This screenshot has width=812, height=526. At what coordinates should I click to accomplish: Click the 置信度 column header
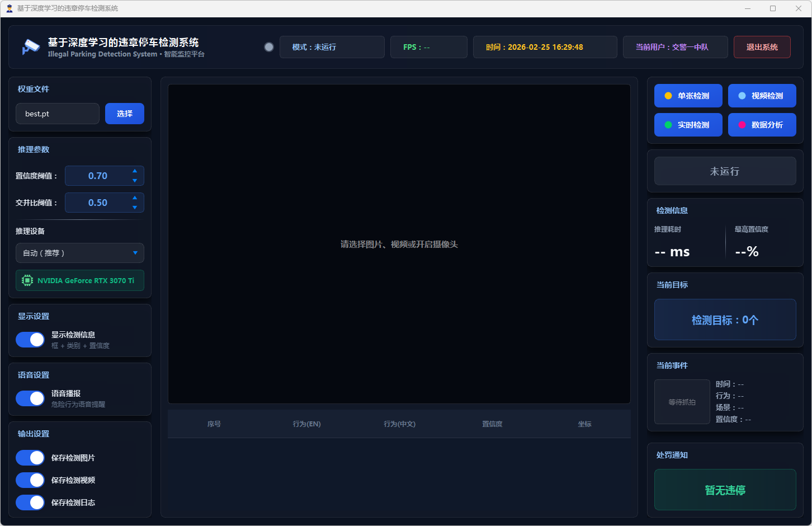coord(492,424)
